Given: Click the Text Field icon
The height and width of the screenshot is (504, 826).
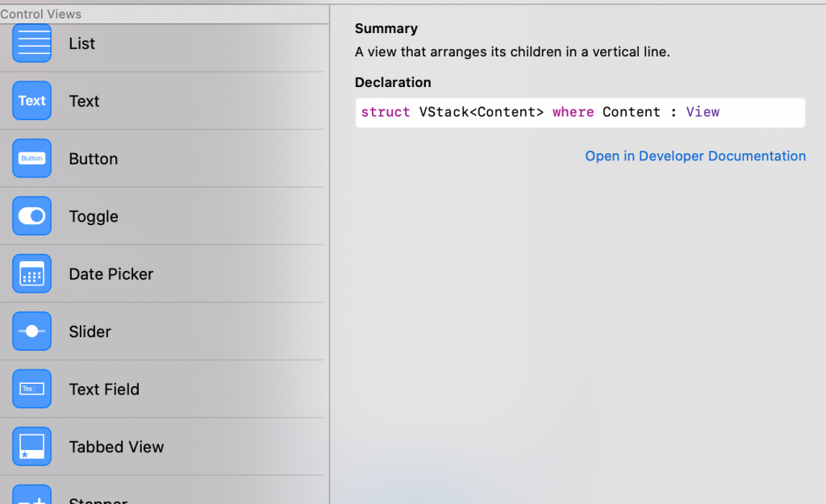Looking at the screenshot, I should tap(31, 389).
